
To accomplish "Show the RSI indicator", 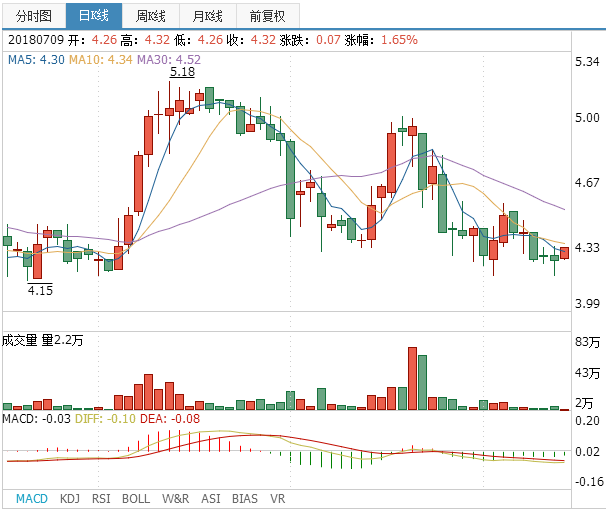I will (x=101, y=498).
